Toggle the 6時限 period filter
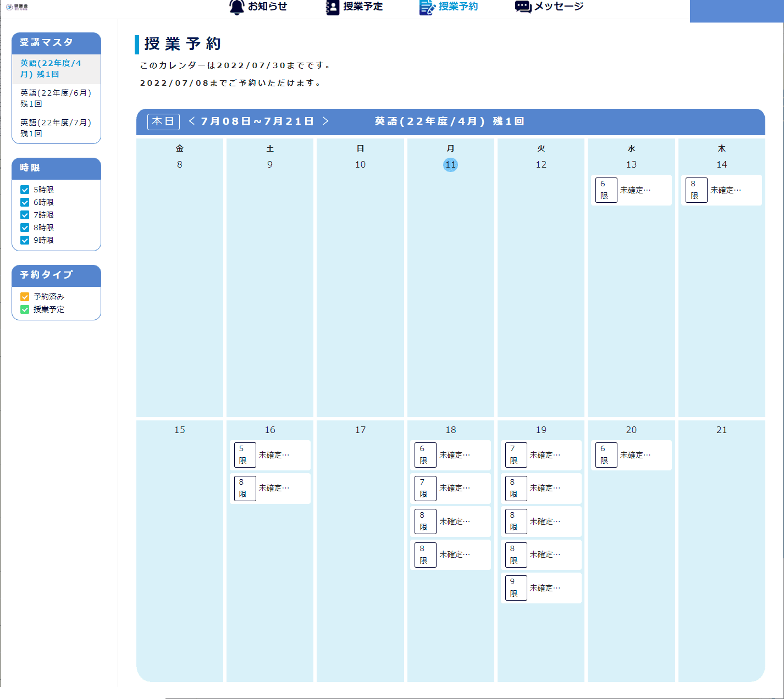 [x=25, y=202]
